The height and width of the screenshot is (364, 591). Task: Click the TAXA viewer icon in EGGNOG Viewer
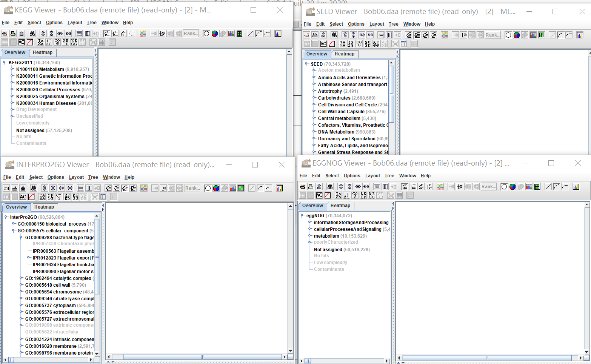pos(339,195)
